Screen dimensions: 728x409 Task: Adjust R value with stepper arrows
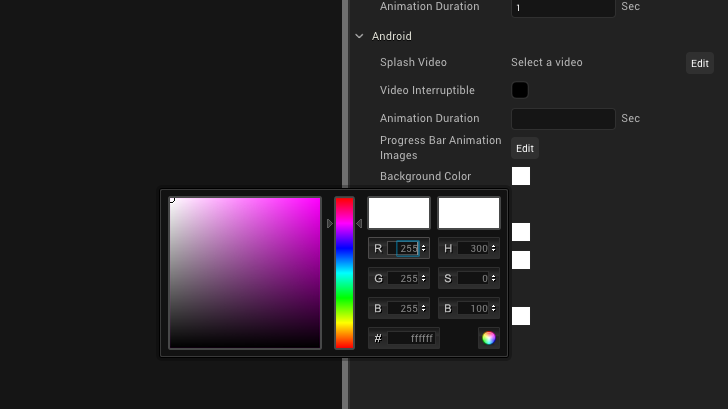[x=423, y=248]
